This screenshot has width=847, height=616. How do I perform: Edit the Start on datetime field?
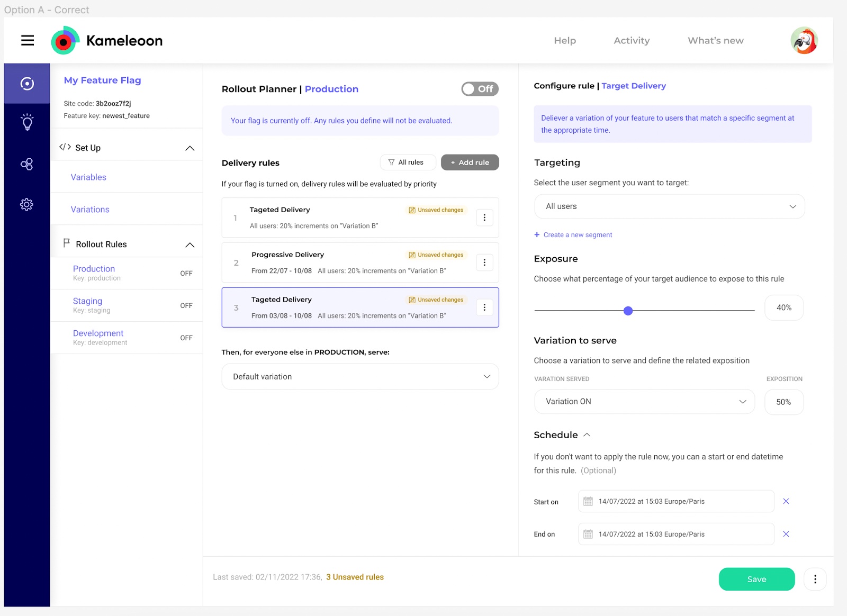676,501
